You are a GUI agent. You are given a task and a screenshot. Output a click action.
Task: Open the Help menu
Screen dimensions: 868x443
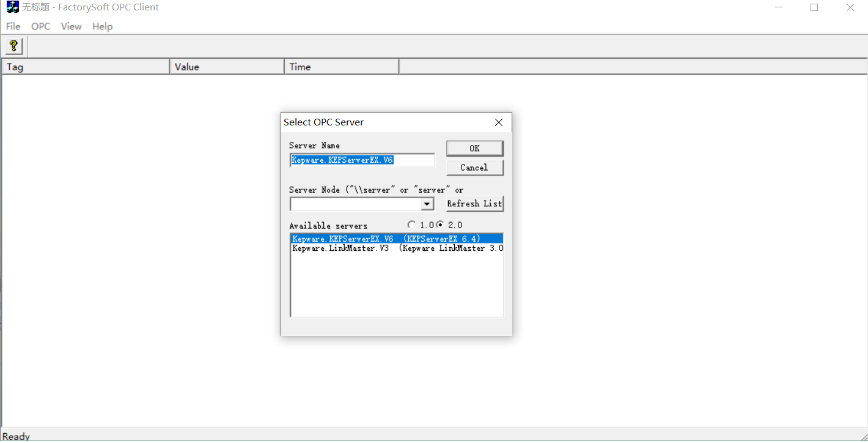pyautogui.click(x=103, y=26)
